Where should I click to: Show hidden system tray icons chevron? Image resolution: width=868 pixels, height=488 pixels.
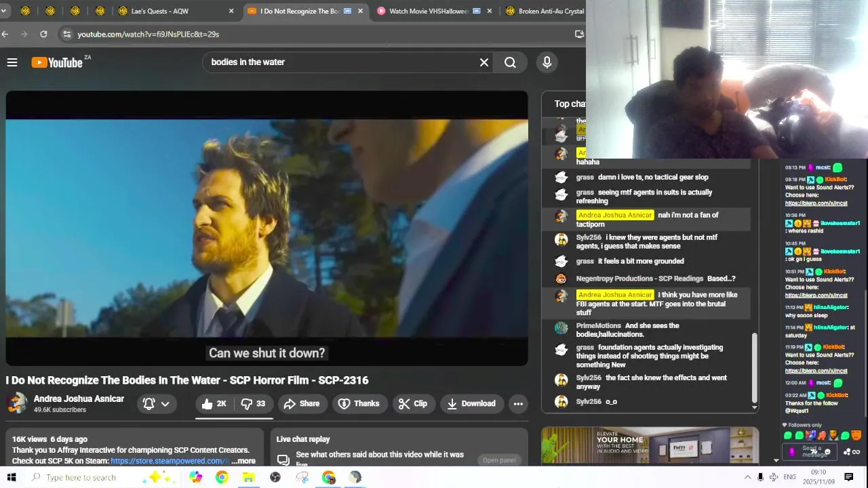coord(747,477)
